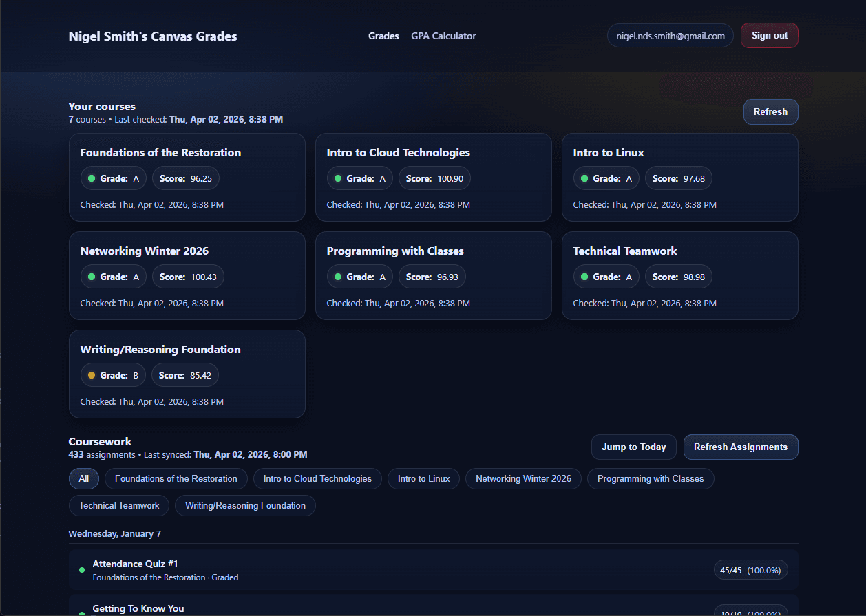Image resolution: width=866 pixels, height=616 pixels.
Task: Filter coursework by Networking Winter 2026
Action: (x=523, y=478)
